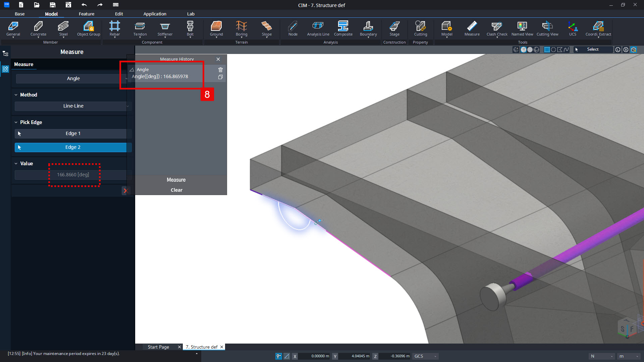Toggle the Edge 1 pick button
This screenshot has width=644, height=362.
tap(73, 133)
